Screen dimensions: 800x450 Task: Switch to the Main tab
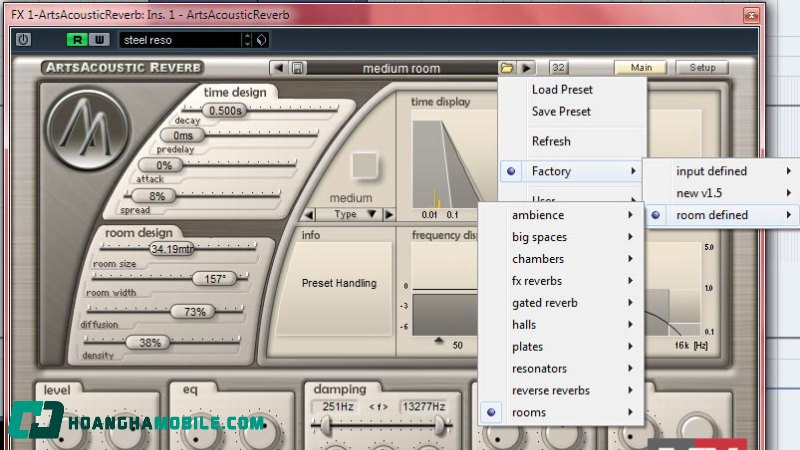click(641, 68)
